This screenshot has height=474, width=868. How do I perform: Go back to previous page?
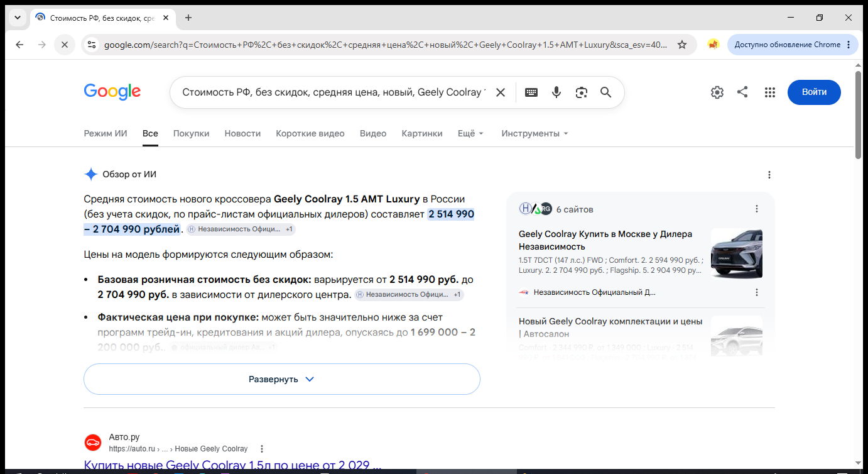click(19, 45)
